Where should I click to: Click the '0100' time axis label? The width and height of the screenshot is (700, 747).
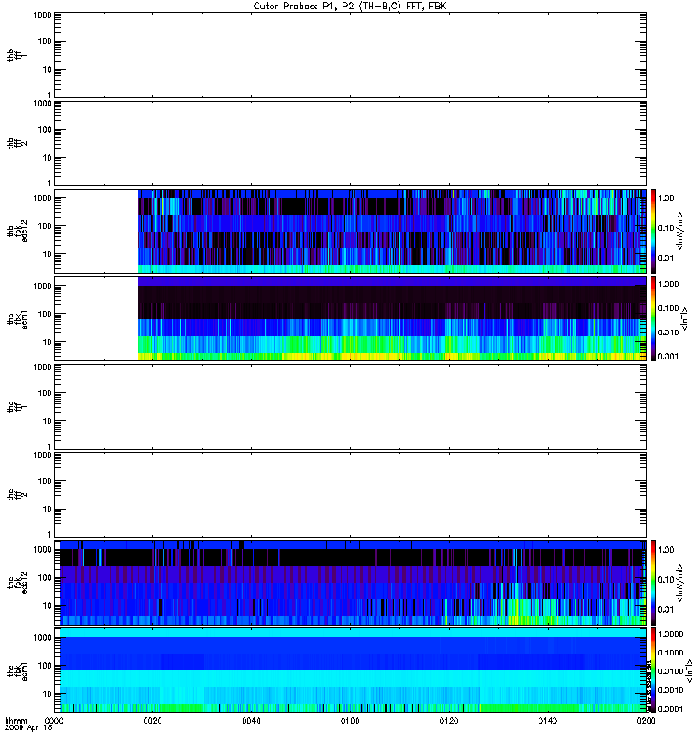[350, 721]
